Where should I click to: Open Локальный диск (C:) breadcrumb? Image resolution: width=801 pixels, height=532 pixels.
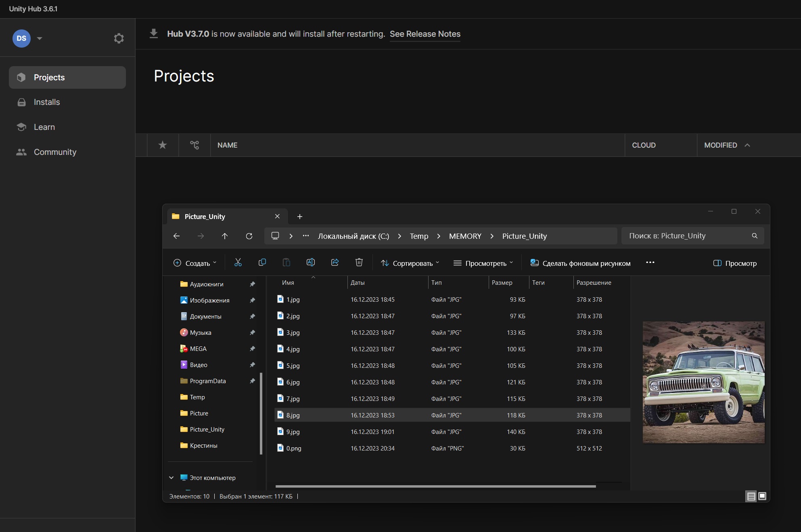click(x=353, y=236)
